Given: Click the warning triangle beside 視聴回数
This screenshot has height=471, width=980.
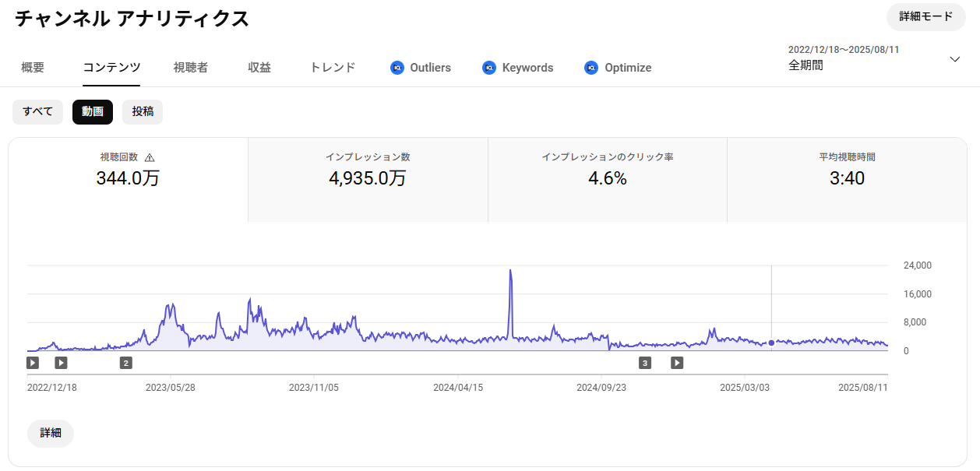Looking at the screenshot, I should (x=150, y=157).
